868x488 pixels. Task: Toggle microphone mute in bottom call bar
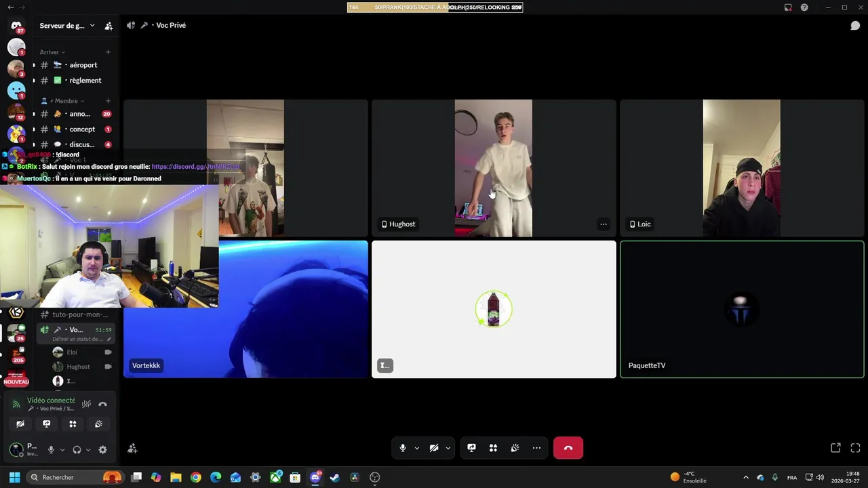403,448
